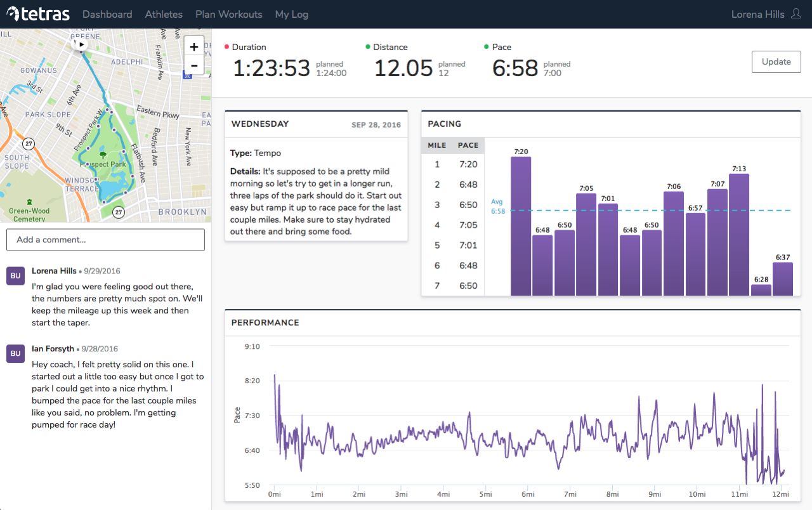
Task: Open My Log in navigation
Action: 291,14
